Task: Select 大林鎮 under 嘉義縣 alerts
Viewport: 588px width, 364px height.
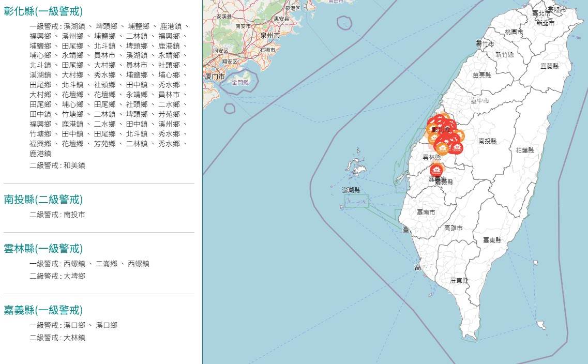Action: [x=74, y=338]
